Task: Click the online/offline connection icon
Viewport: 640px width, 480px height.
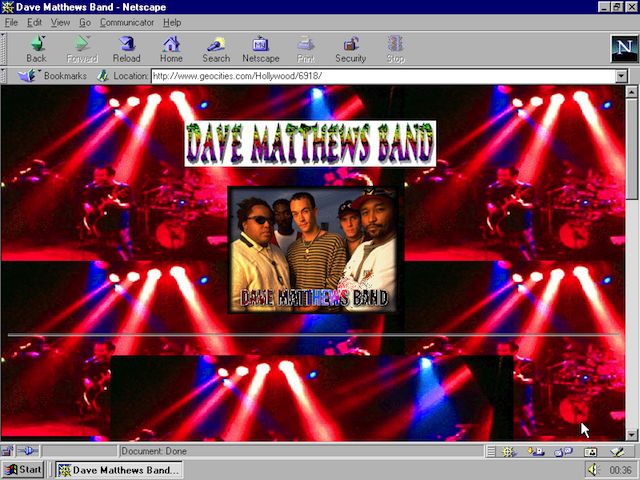Action: [27, 451]
